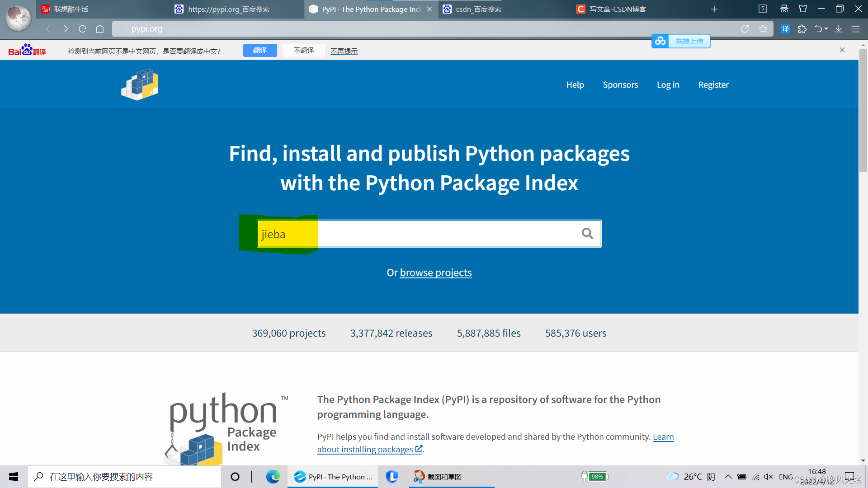Click the blue 翻译 button
868x488 pixels.
[260, 51]
